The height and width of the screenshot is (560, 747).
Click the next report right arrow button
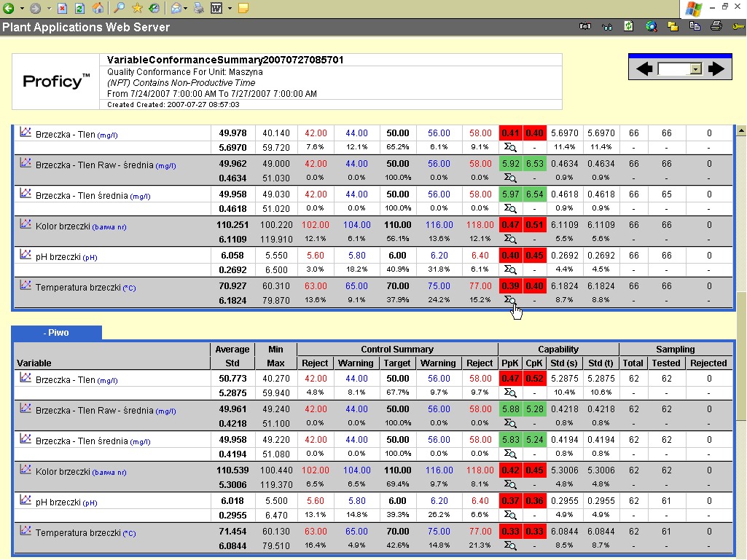[x=716, y=69]
